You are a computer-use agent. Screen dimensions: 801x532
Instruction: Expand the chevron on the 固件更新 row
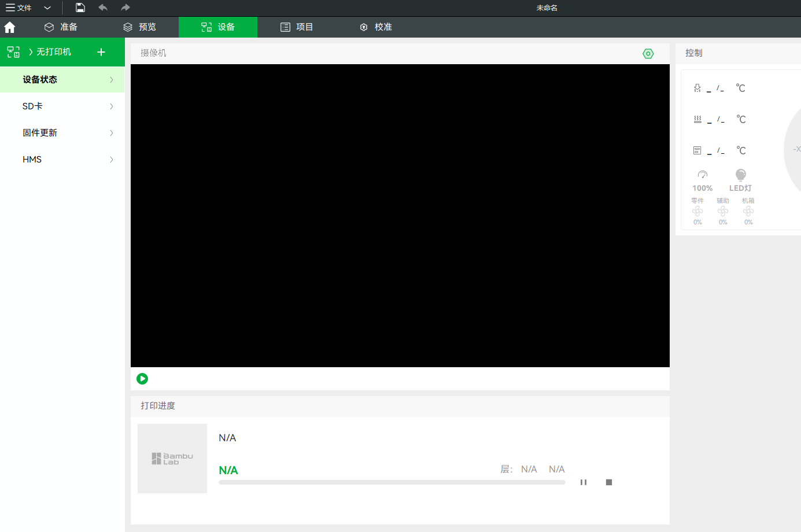tap(112, 133)
